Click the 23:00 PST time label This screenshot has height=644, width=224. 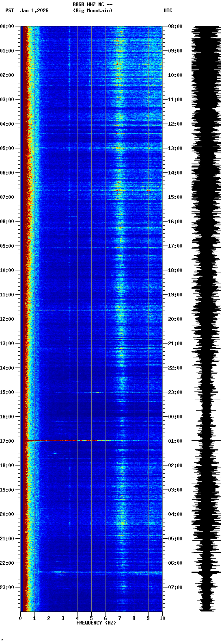point(7,587)
